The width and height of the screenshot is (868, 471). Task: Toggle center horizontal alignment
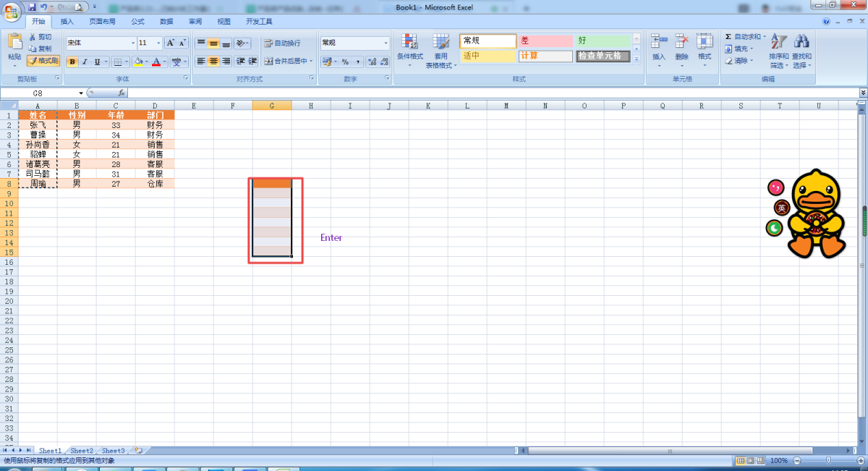click(213, 61)
